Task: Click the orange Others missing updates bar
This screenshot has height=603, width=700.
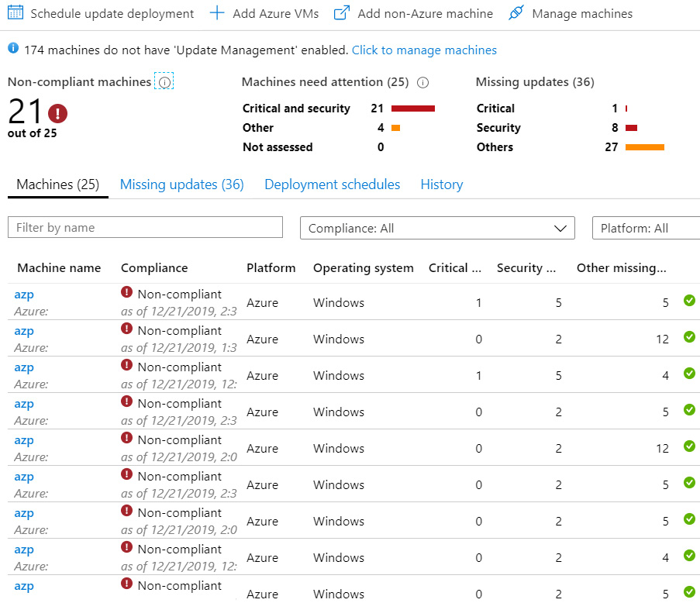Action: 645,147
